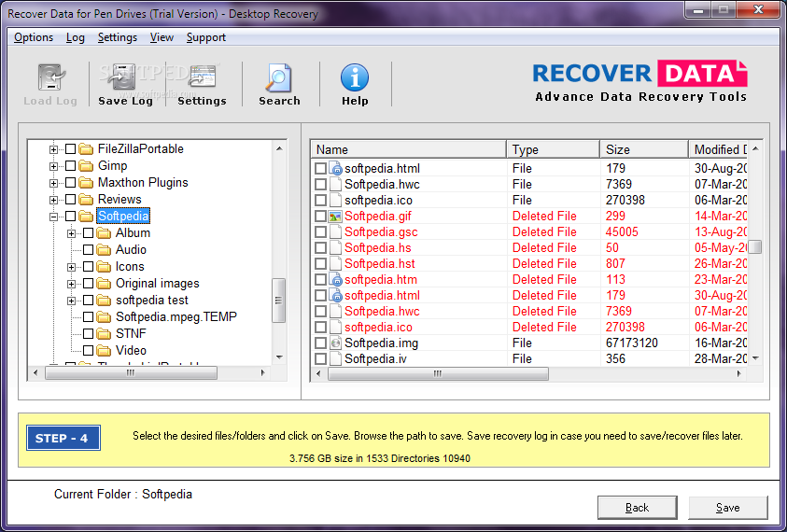The height and width of the screenshot is (532, 787).
Task: Click the folder tree horizontal scrollbar thumb
Action: pos(131,373)
